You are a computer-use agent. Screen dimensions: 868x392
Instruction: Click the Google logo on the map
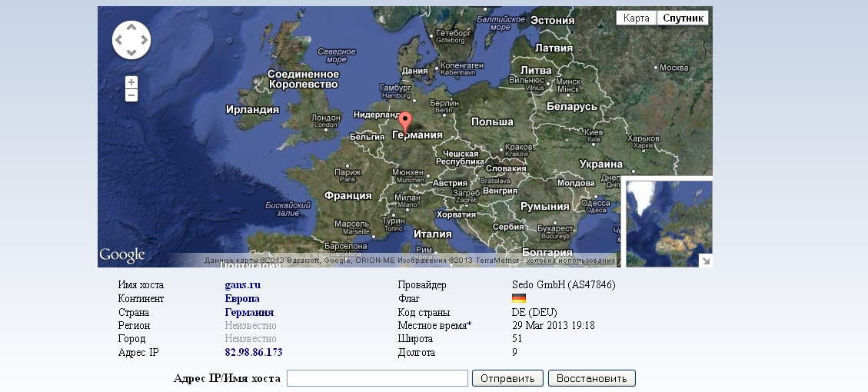coord(121,255)
